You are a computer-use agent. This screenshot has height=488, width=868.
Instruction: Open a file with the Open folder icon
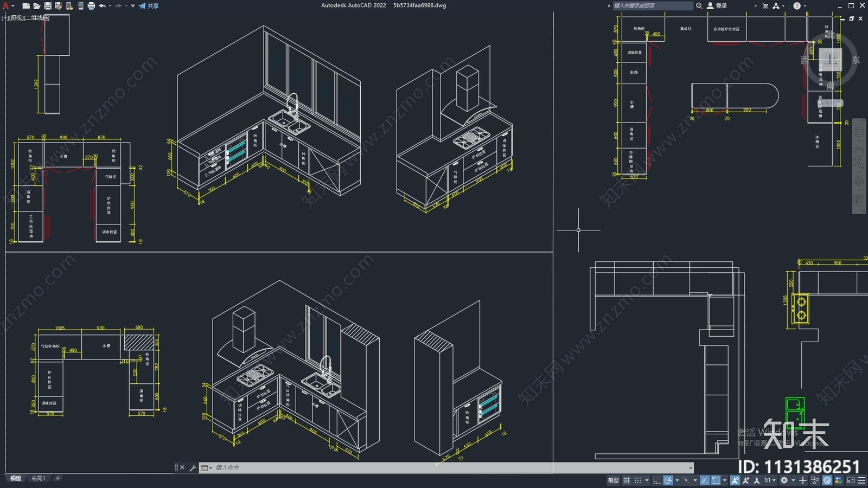pyautogui.click(x=36, y=5)
